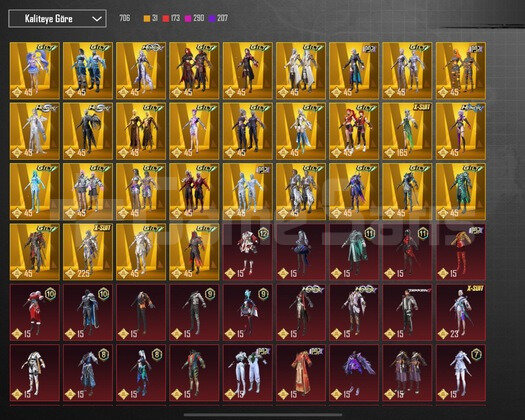Open the Kaliteye Göre sort dropdown
This screenshot has width=525, height=420.
pyautogui.click(x=57, y=18)
